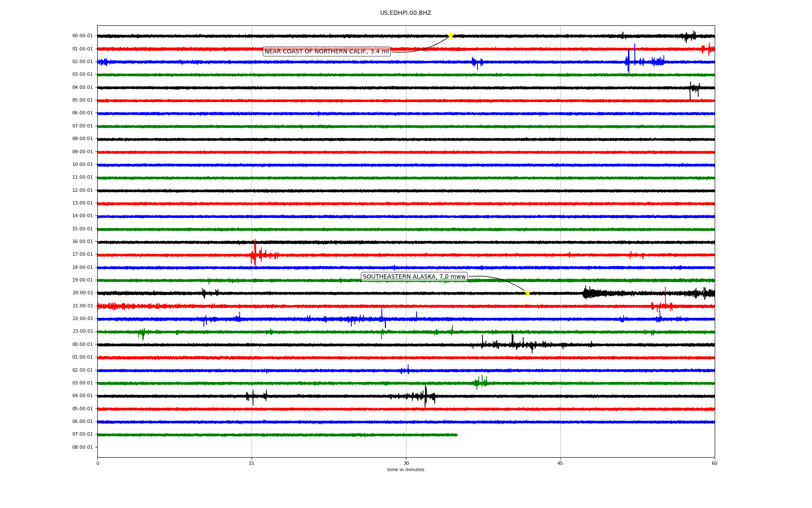Viewport: 812px width, 508px height.
Task: Click the 20:00:01 time label on the left
Action: pyautogui.click(x=82, y=293)
